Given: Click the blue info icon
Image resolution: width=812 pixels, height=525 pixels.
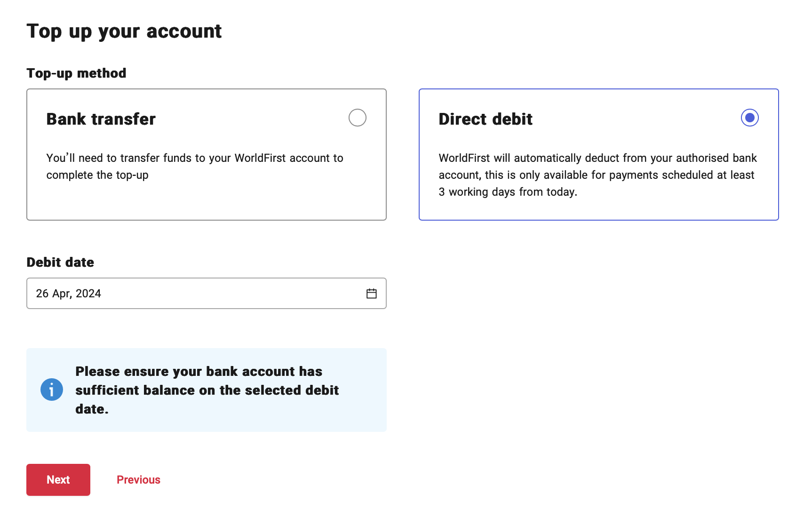Looking at the screenshot, I should [52, 390].
